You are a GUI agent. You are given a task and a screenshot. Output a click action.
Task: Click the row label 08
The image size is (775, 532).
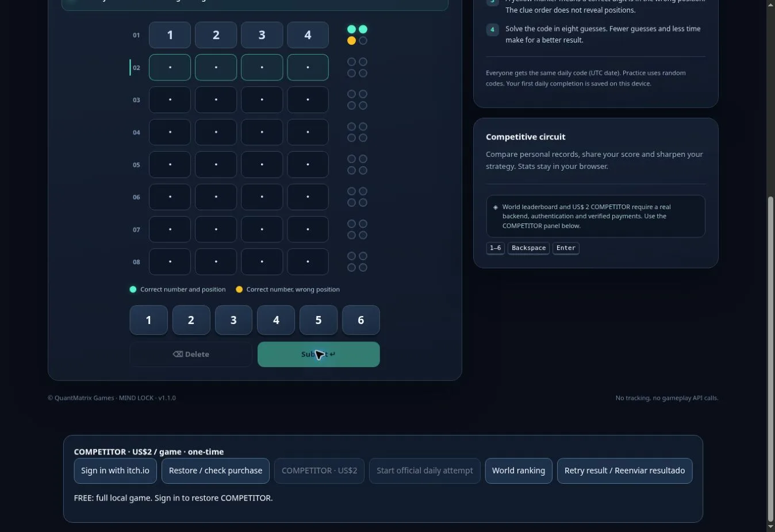click(x=136, y=262)
